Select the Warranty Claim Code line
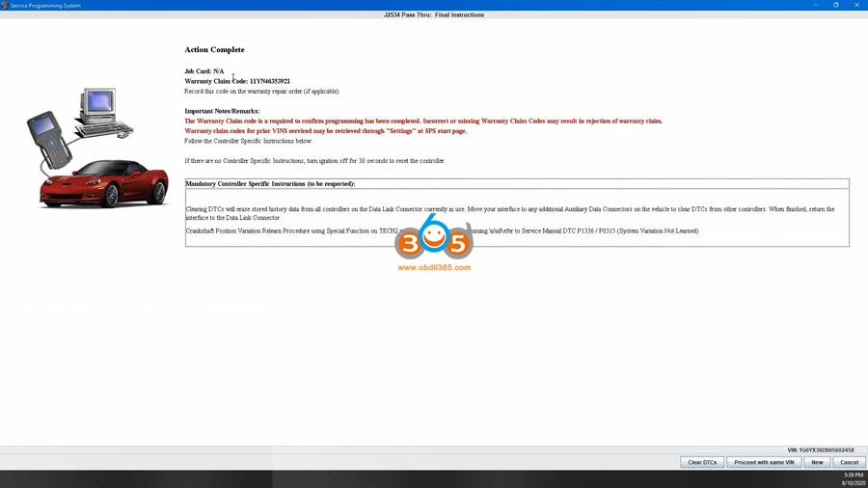Image resolution: width=868 pixels, height=488 pixels. coord(237,81)
